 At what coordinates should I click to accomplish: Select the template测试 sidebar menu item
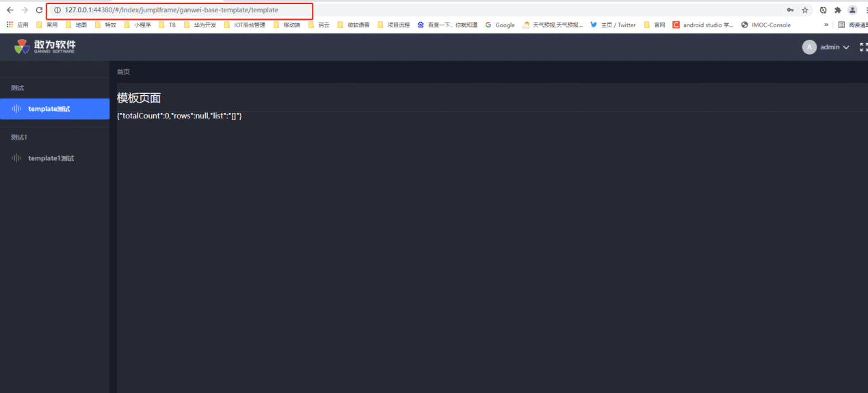[55, 109]
